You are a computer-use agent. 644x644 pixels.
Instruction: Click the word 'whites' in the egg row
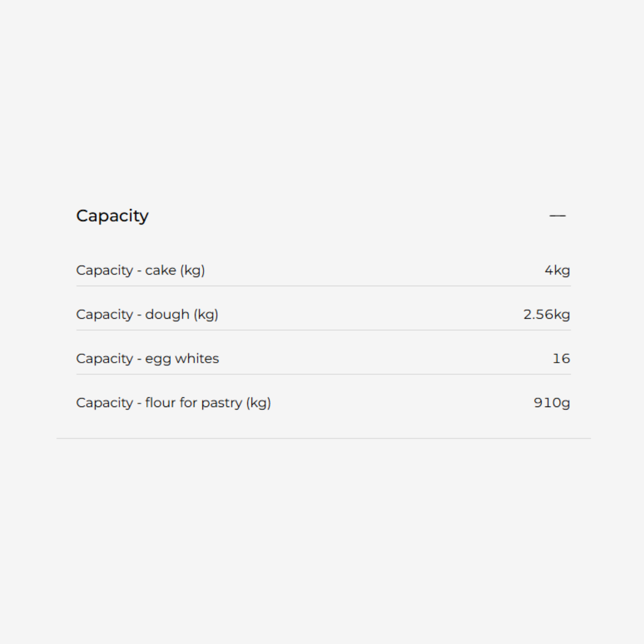[x=197, y=359]
